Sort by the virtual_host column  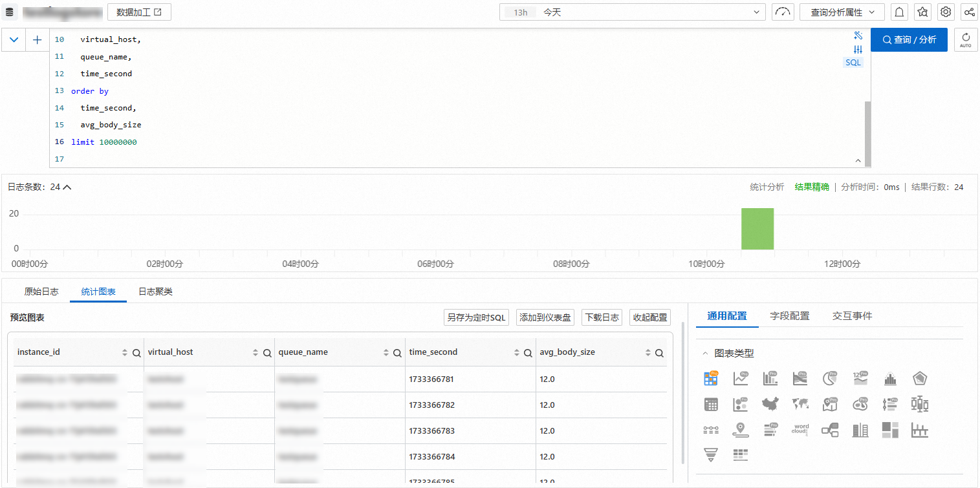point(256,353)
